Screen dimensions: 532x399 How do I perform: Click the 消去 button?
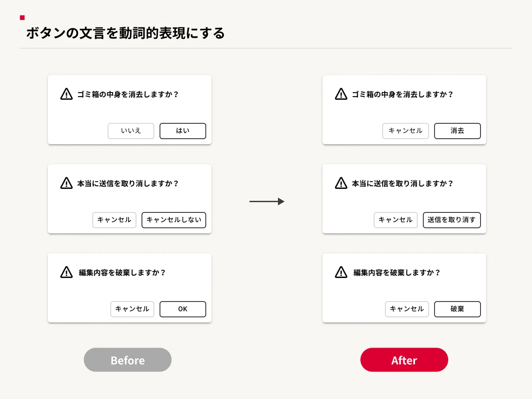click(x=458, y=131)
